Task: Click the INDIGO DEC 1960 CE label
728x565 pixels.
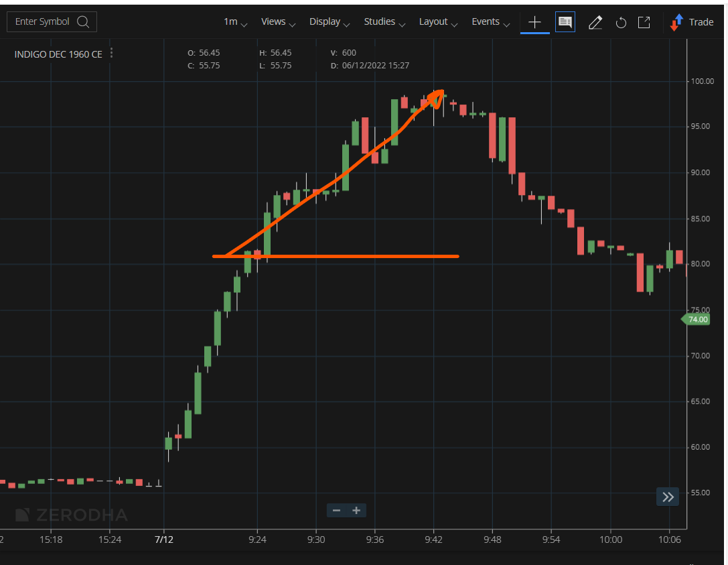Action: pyautogui.click(x=58, y=54)
